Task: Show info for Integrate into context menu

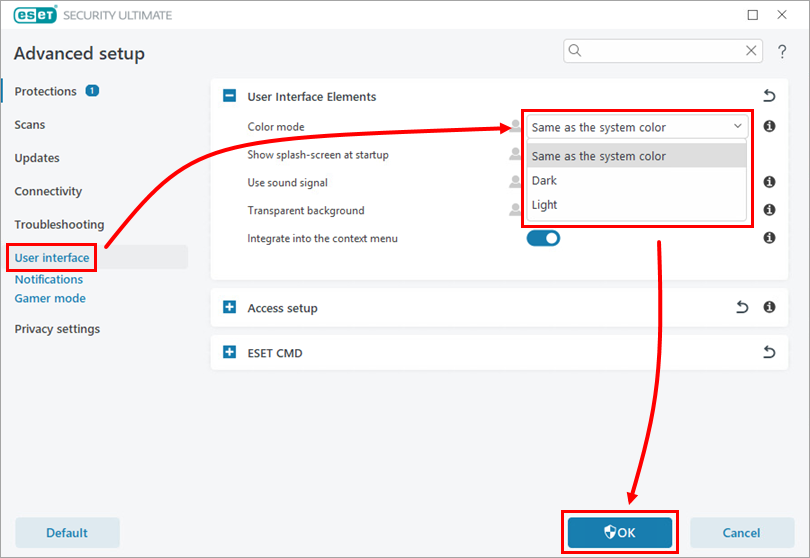Action: pyautogui.click(x=769, y=238)
